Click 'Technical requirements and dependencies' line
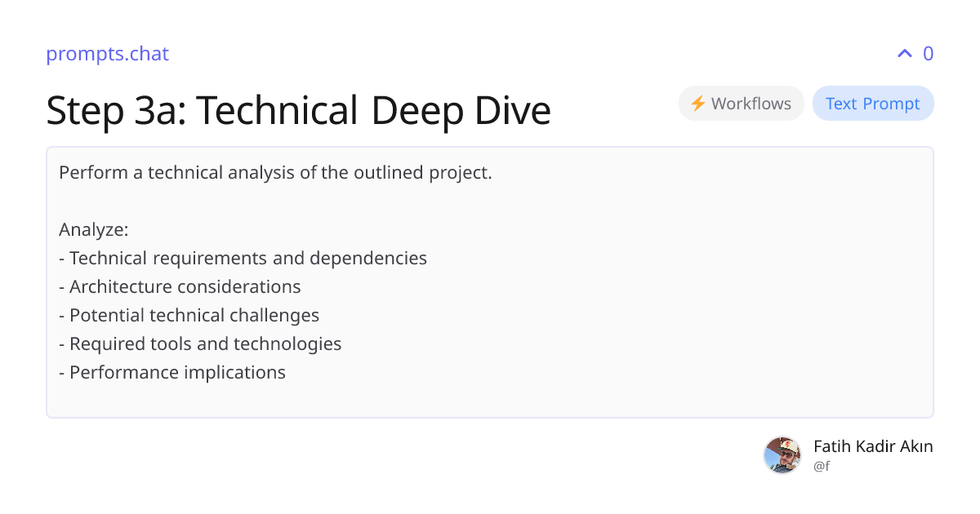980x514 pixels. pos(243,259)
